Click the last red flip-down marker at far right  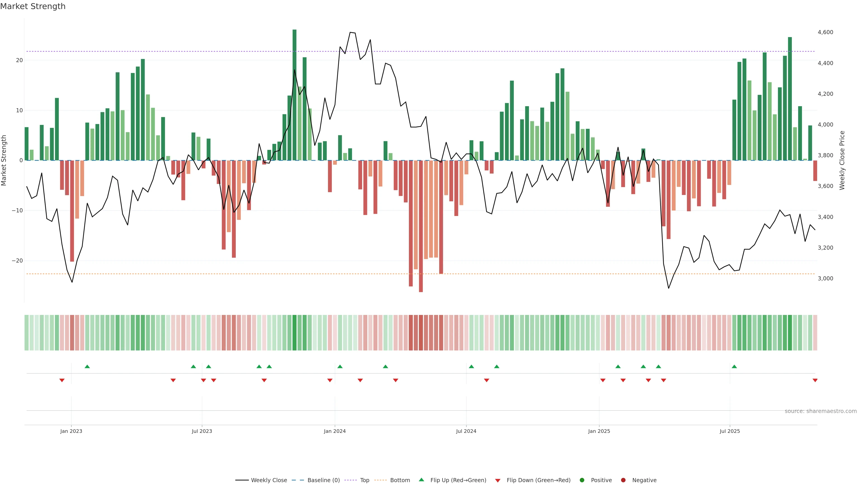(x=815, y=380)
